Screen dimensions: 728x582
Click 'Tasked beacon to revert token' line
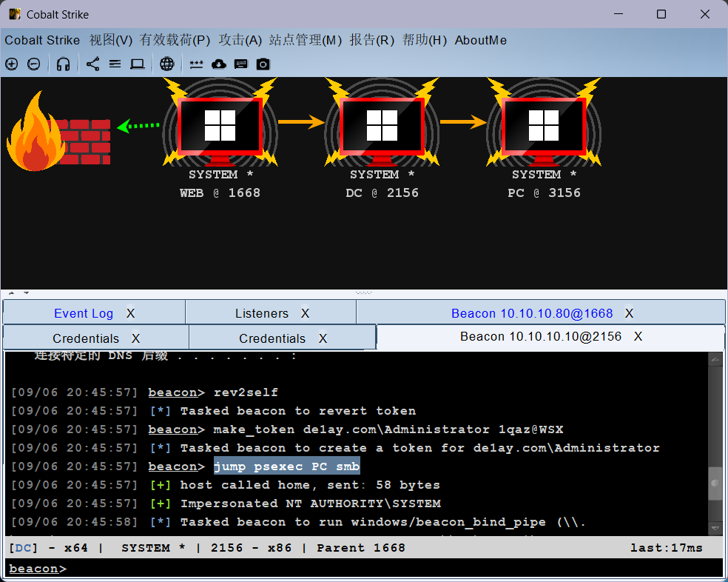297,411
